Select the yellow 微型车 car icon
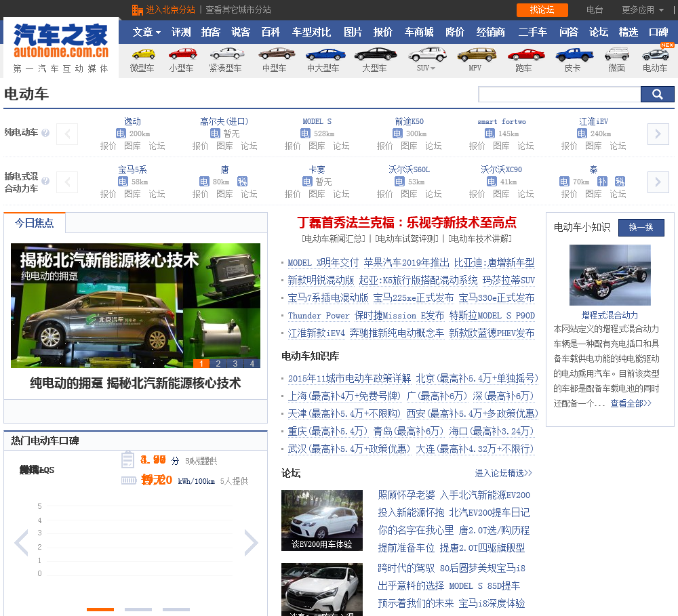This screenshot has width=678, height=616. pos(143,54)
